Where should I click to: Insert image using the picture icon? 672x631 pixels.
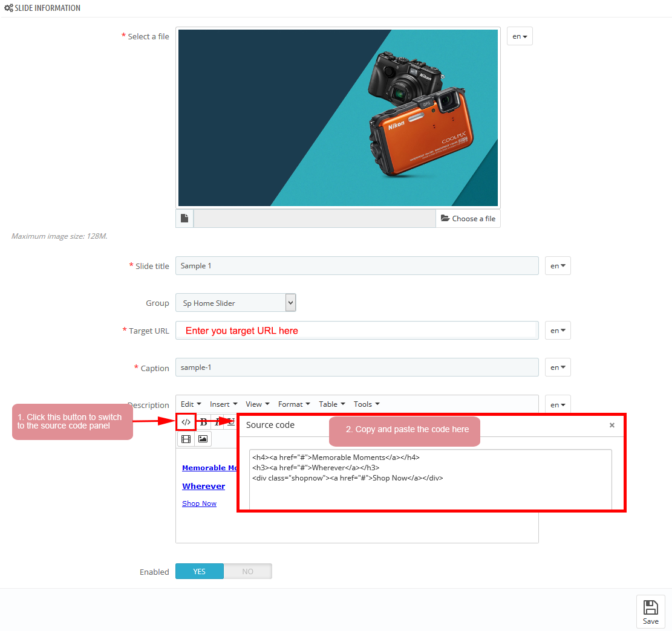203,439
